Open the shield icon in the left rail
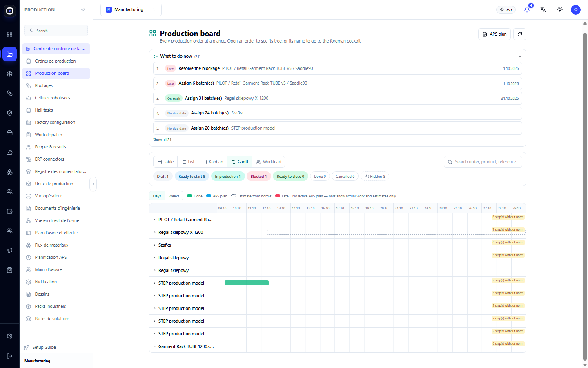This screenshot has width=588, height=368. (x=10, y=113)
